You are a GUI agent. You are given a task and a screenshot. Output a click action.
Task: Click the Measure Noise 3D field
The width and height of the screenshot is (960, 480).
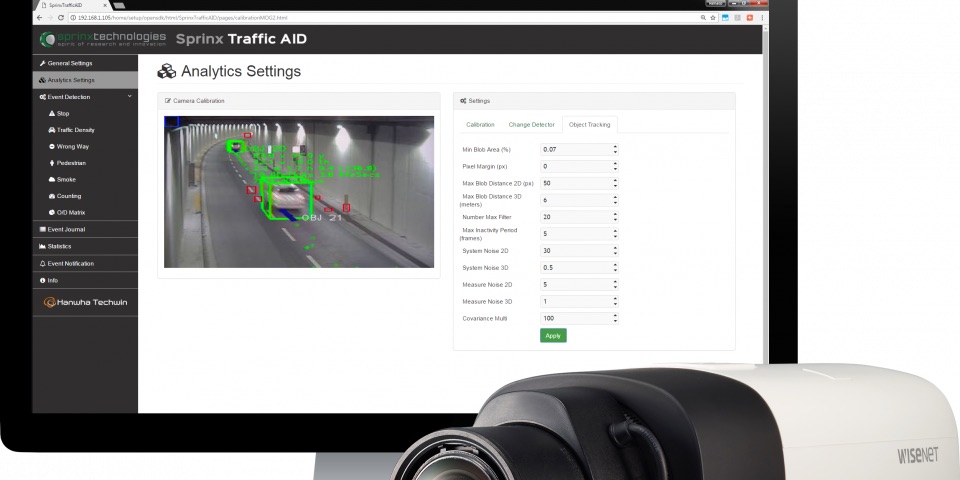pos(579,301)
